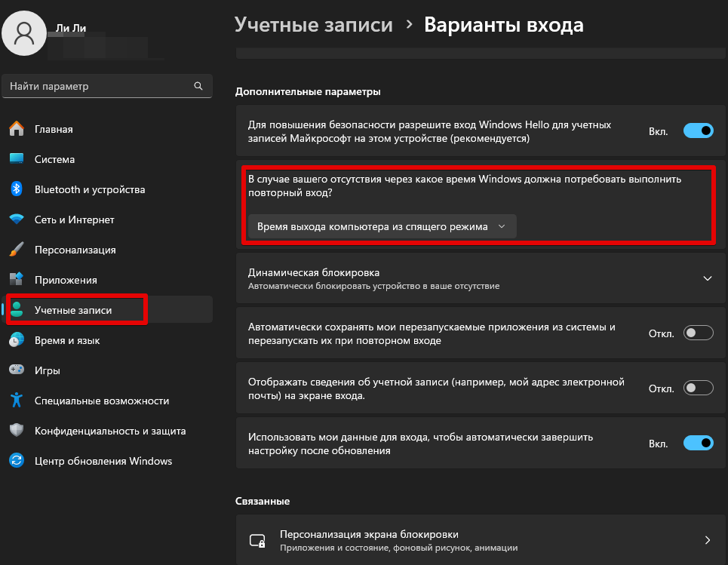Click the Найти параметр search field
The height and width of the screenshot is (565, 728).
[107, 86]
